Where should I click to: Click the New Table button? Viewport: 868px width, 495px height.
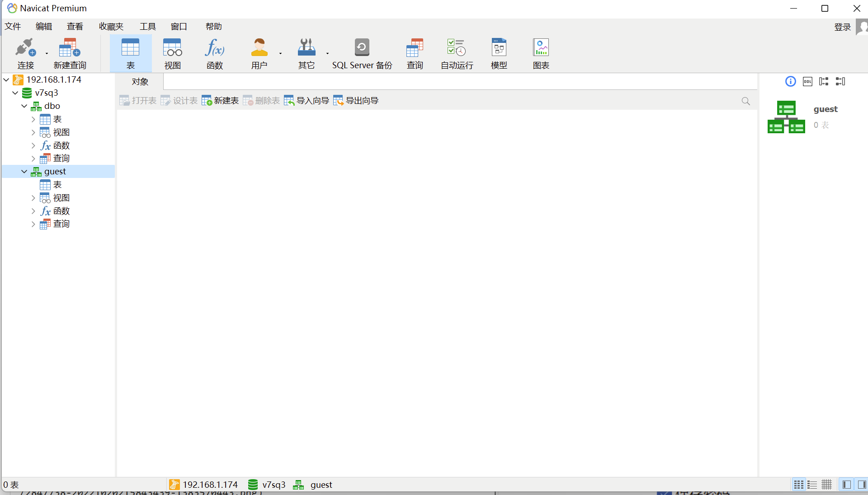pyautogui.click(x=220, y=101)
